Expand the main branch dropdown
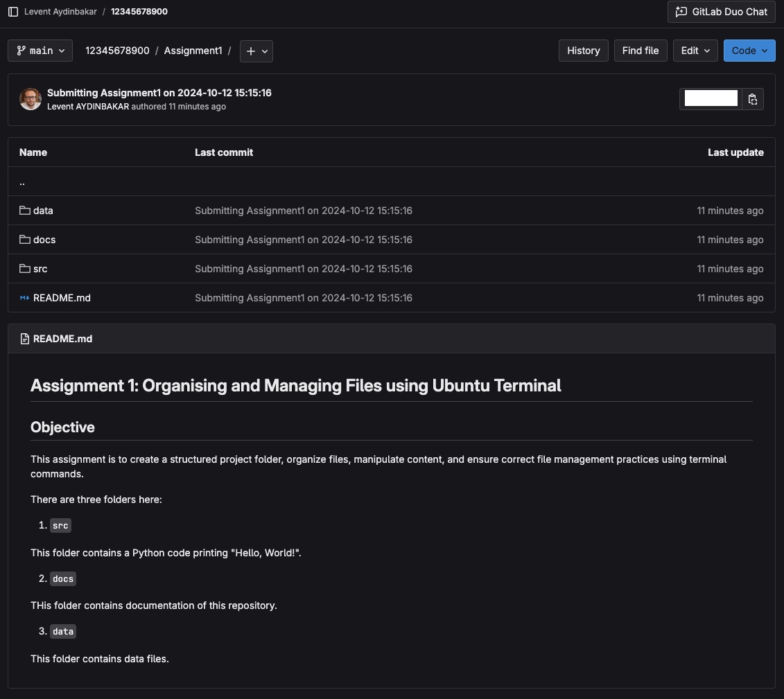The height and width of the screenshot is (699, 784). click(x=40, y=50)
